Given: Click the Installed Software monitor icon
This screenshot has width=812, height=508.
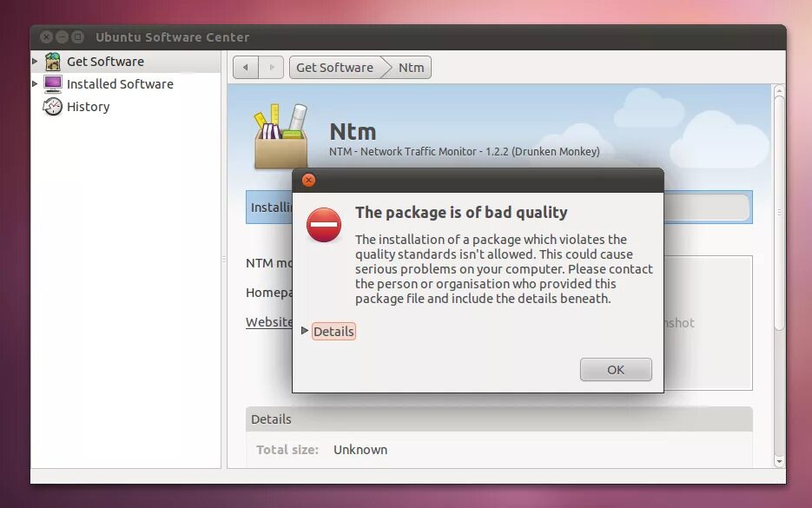Looking at the screenshot, I should (52, 84).
